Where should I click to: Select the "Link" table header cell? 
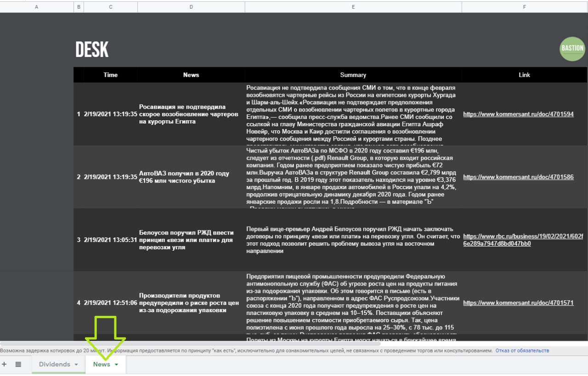525,75
